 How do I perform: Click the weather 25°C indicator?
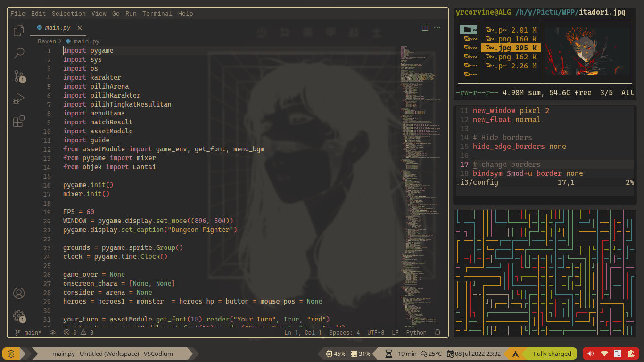click(431, 354)
